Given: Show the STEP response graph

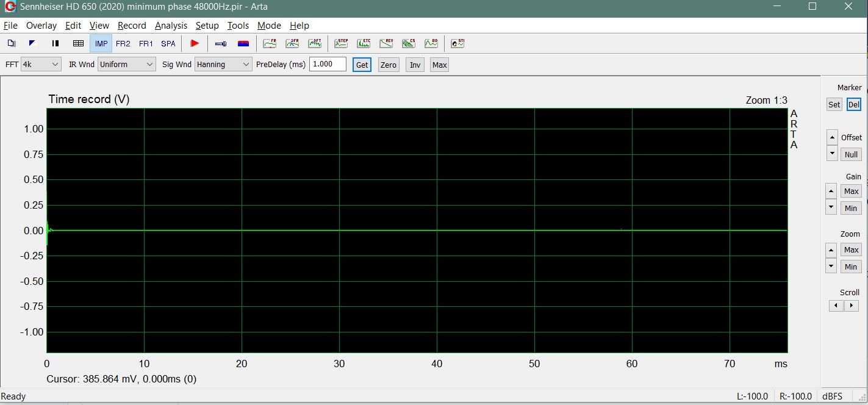Looking at the screenshot, I should (341, 43).
